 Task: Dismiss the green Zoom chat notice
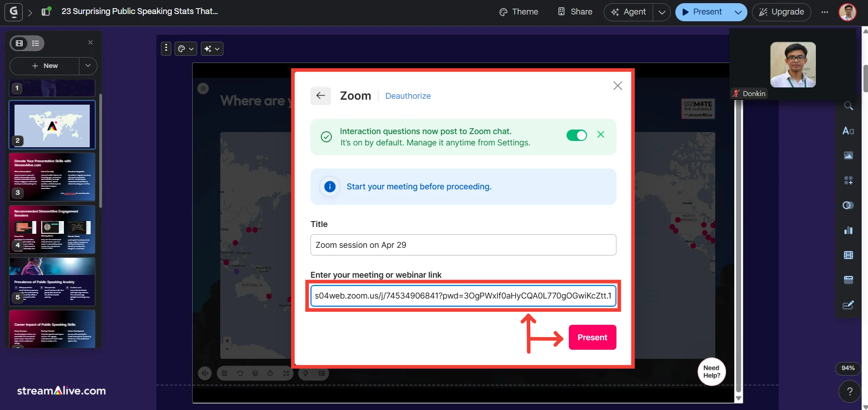click(x=601, y=135)
